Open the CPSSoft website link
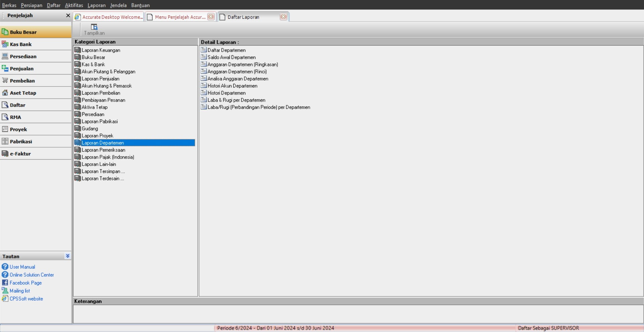The height and width of the screenshot is (332, 644). pyautogui.click(x=26, y=299)
